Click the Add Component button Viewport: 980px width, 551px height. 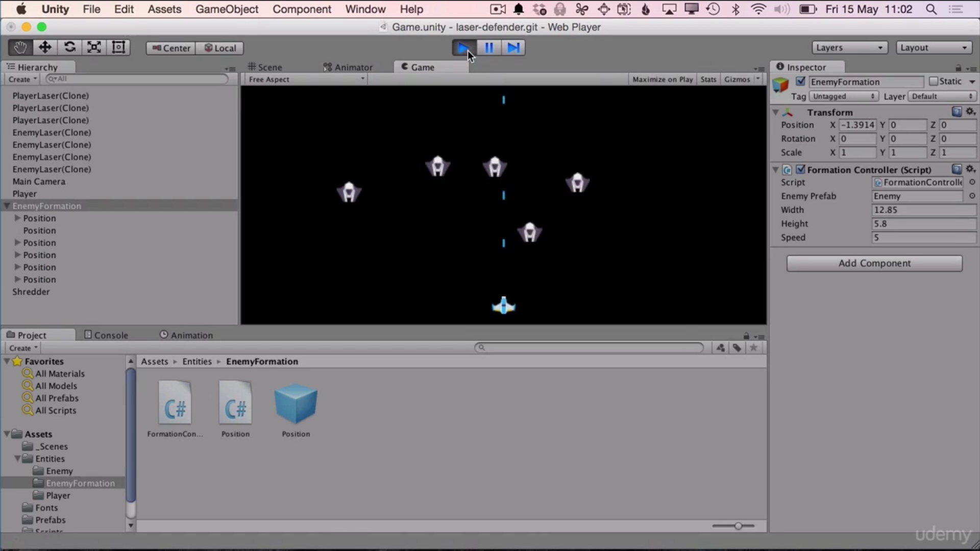tap(874, 263)
